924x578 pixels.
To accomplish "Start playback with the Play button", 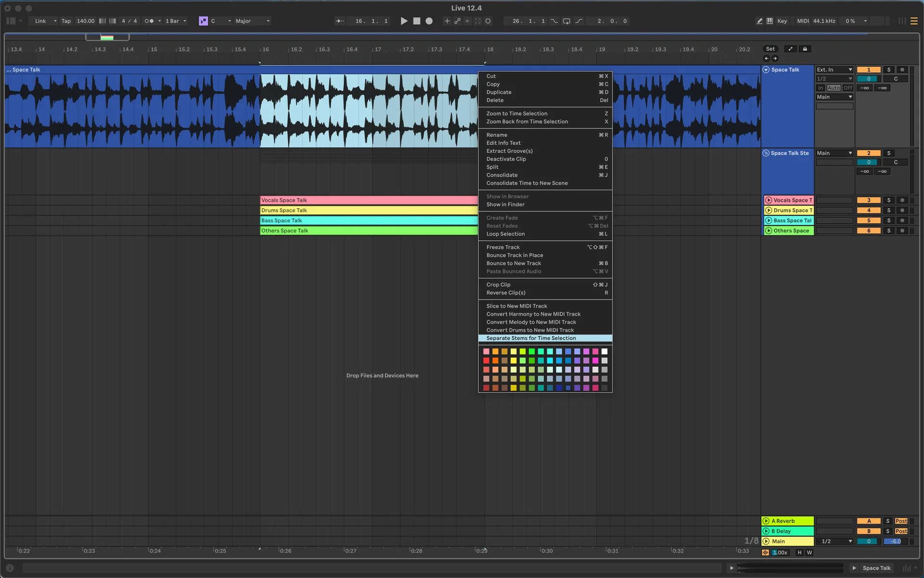I will (x=404, y=21).
